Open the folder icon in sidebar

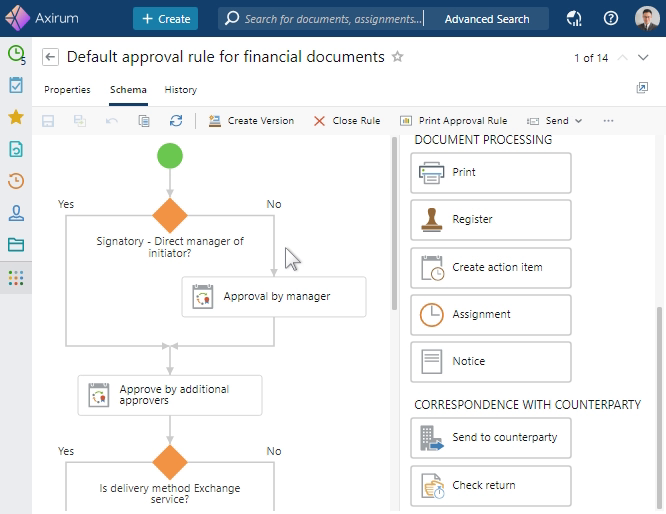pos(16,245)
